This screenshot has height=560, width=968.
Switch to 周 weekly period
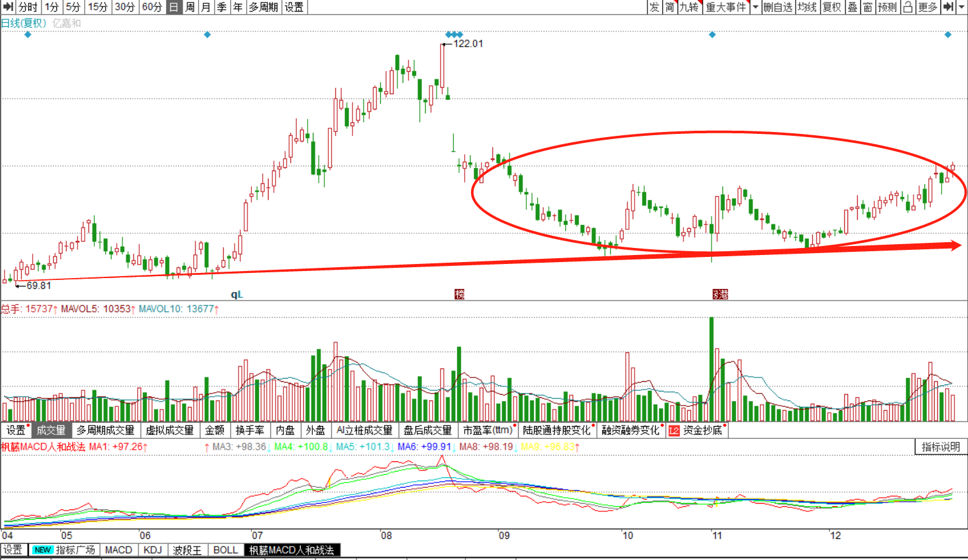pyautogui.click(x=190, y=7)
